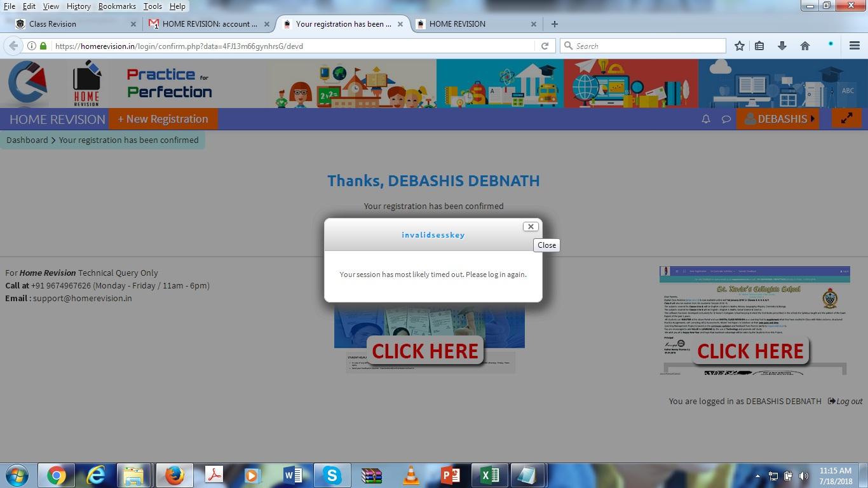Click the + New Registration button
The width and height of the screenshot is (868, 488).
pyautogui.click(x=163, y=119)
